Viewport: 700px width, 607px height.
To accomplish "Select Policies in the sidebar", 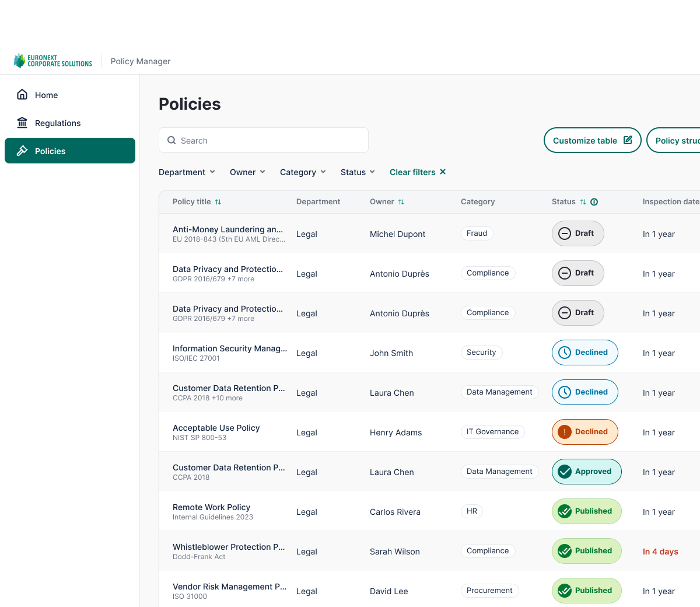I will click(70, 151).
